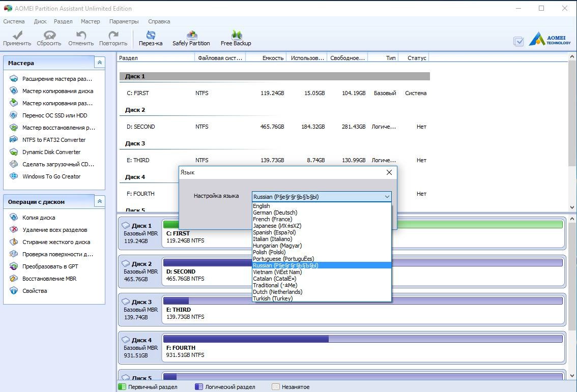Open Мастер копирования раздела wizard
Image resolution: width=577 pixels, height=392 pixels.
[x=57, y=103]
